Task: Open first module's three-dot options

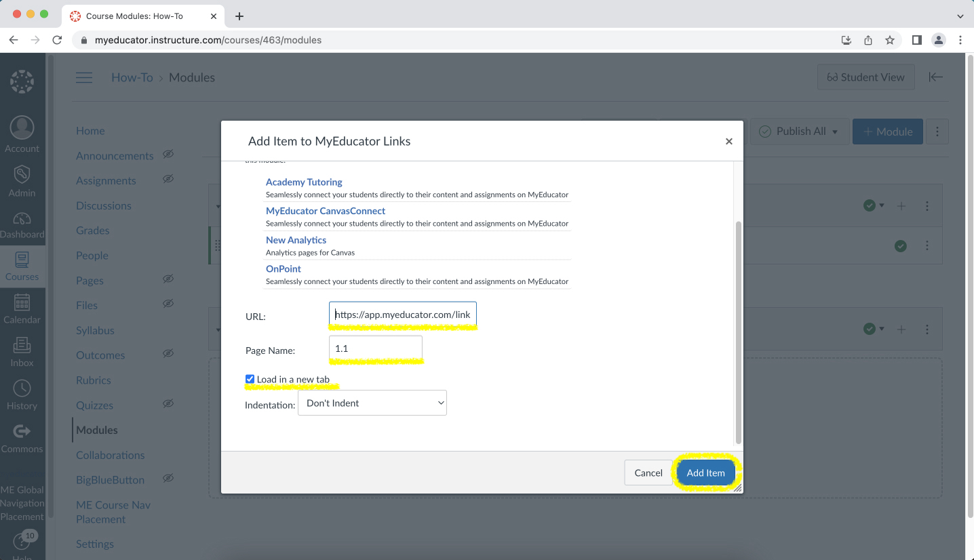Action: (x=927, y=206)
